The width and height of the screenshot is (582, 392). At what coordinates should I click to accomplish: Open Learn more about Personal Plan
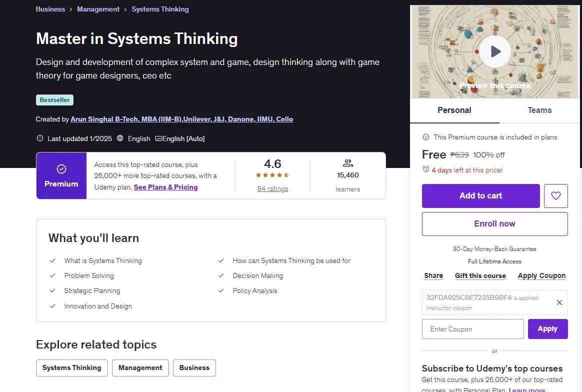coord(526,389)
